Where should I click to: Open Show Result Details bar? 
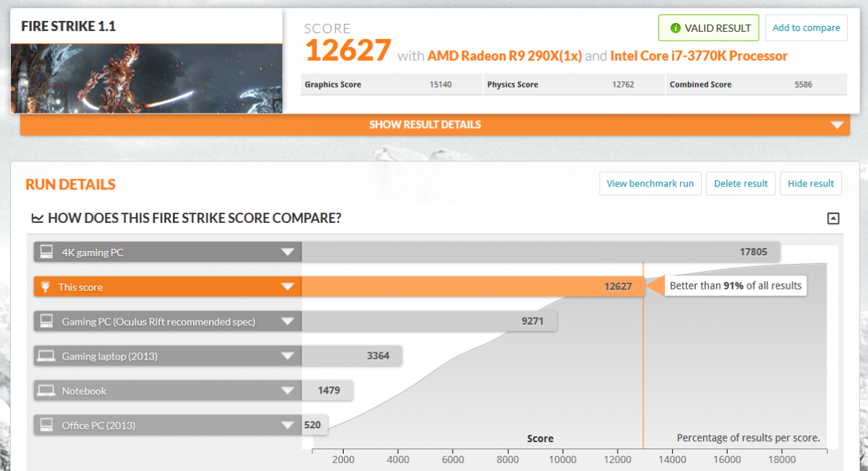coord(433,124)
